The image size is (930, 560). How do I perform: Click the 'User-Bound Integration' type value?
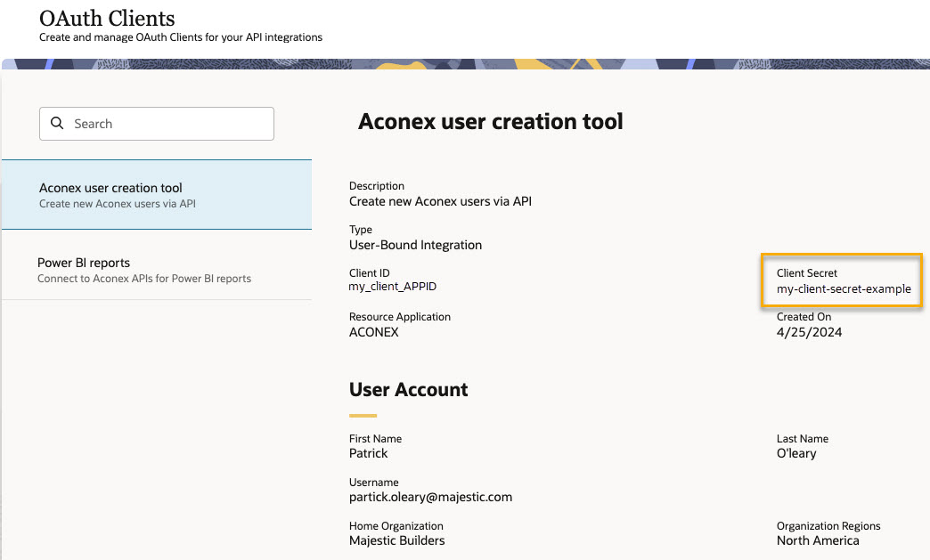pyautogui.click(x=415, y=245)
